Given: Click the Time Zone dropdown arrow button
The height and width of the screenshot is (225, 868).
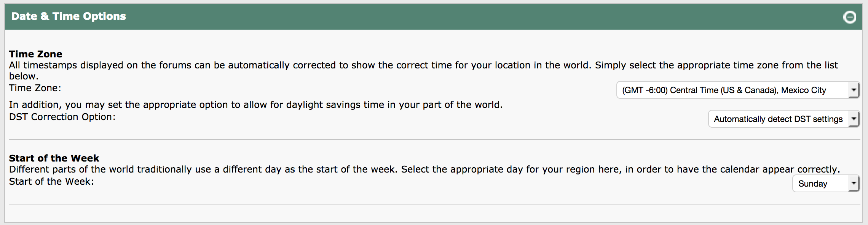Looking at the screenshot, I should tap(854, 90).
